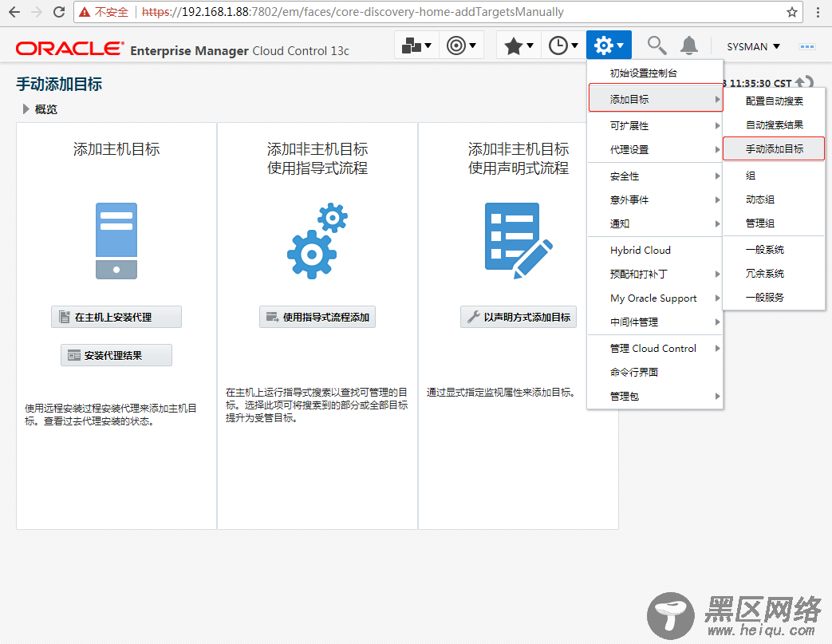The height and width of the screenshot is (644, 832).
Task: Click the browser forward arrow
Action: pos(37,12)
